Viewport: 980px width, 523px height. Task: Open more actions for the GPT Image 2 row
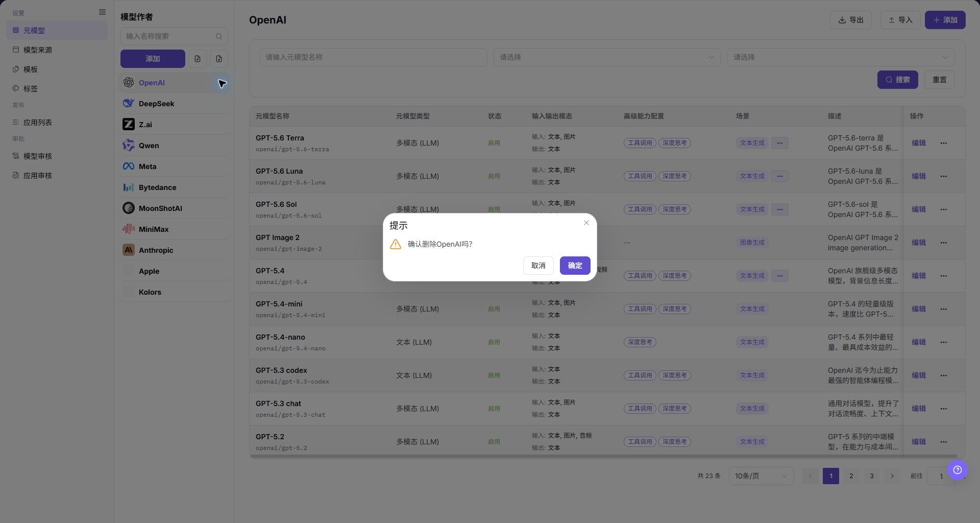(944, 243)
